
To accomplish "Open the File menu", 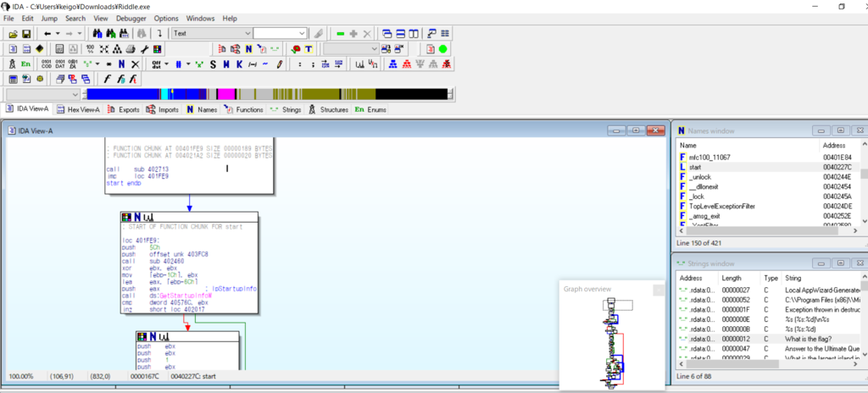I will [8, 19].
